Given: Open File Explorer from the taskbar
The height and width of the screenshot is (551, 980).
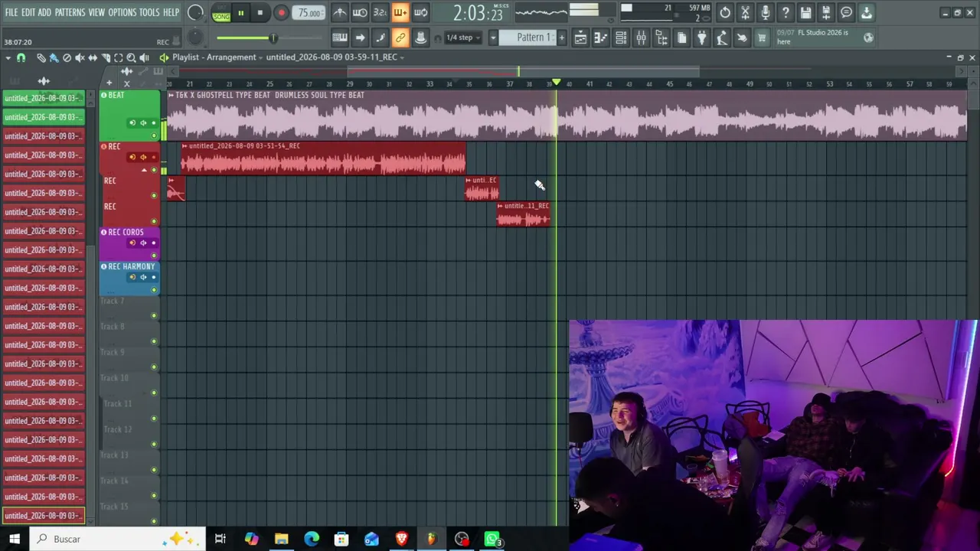Looking at the screenshot, I should coord(281,539).
